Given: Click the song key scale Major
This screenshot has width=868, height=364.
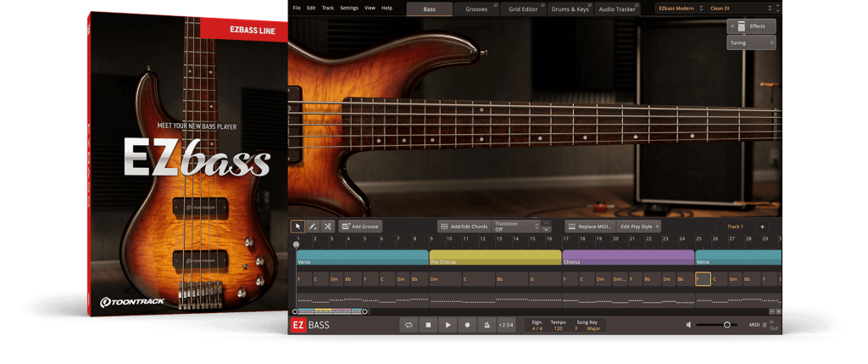Looking at the screenshot, I should click(x=593, y=328).
